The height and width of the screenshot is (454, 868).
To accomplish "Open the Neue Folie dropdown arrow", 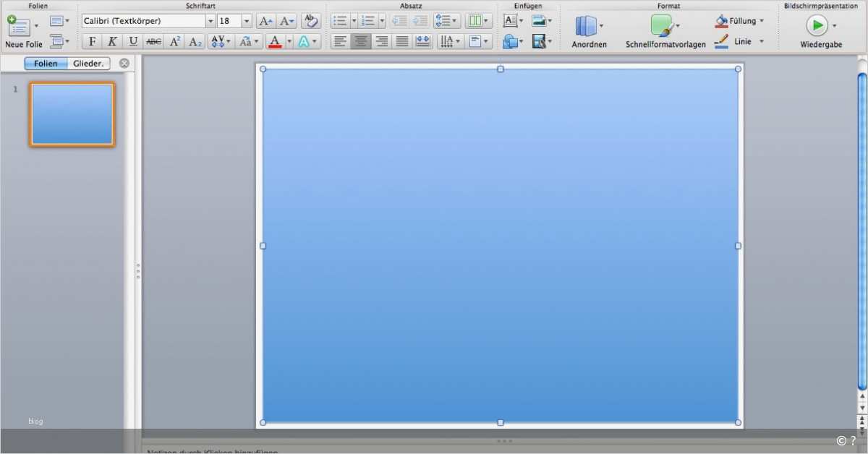I will pos(37,26).
